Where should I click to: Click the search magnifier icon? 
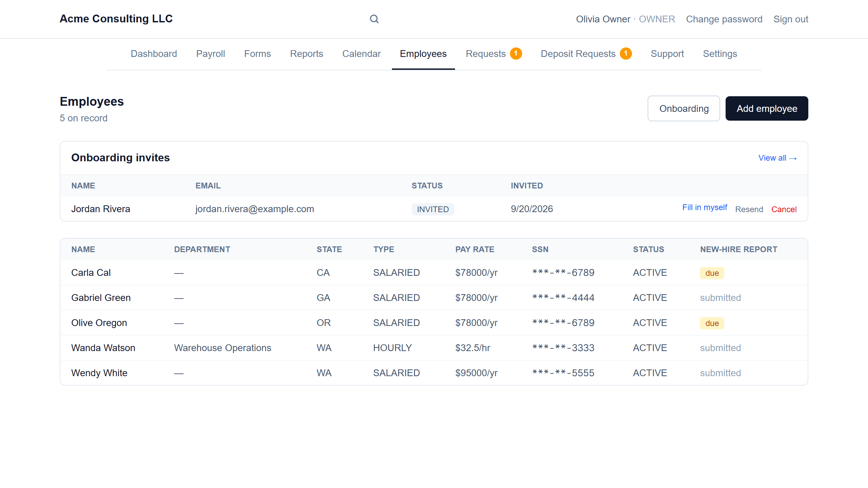click(374, 19)
